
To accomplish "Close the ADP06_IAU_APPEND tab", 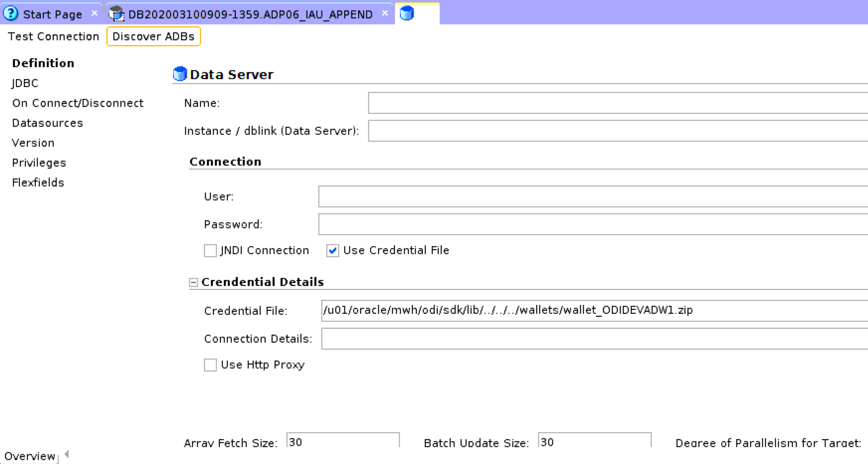I will pyautogui.click(x=385, y=13).
